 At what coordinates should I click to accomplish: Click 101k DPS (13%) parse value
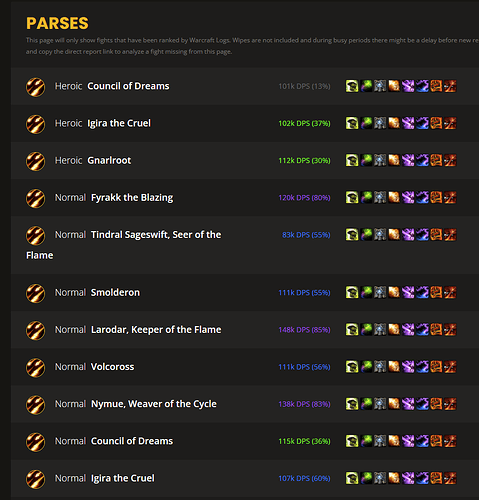click(304, 86)
